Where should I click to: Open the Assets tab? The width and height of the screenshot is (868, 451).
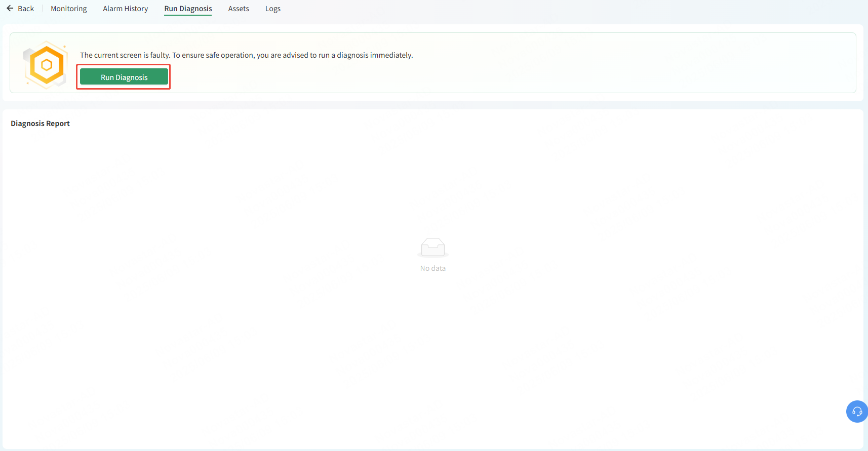click(x=239, y=9)
